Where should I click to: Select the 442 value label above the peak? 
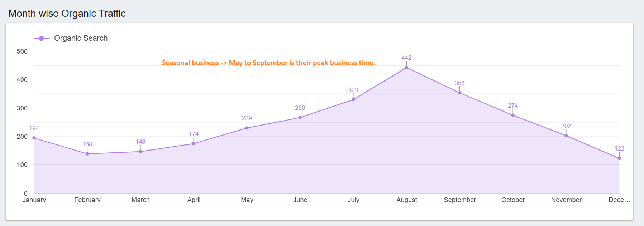point(406,58)
